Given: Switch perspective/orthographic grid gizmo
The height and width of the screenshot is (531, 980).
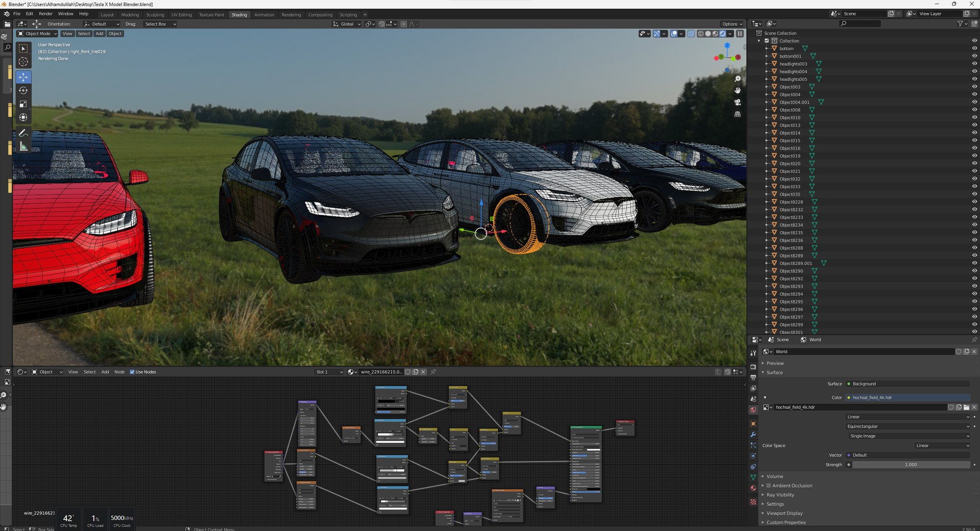Looking at the screenshot, I should (738, 114).
